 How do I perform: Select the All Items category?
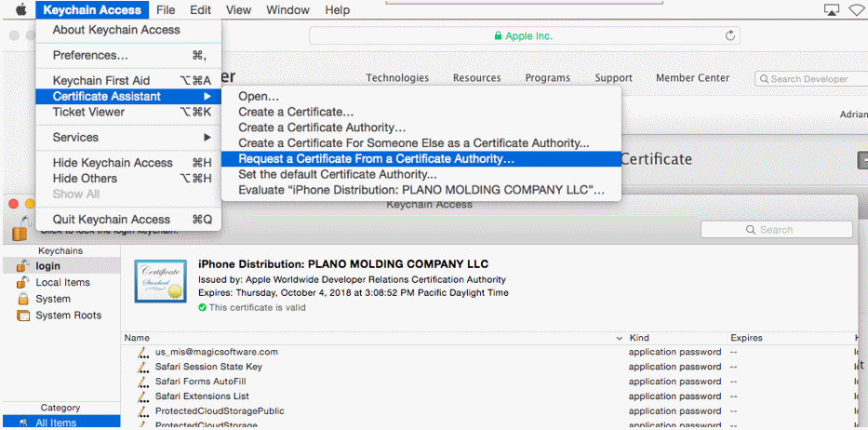click(60, 423)
